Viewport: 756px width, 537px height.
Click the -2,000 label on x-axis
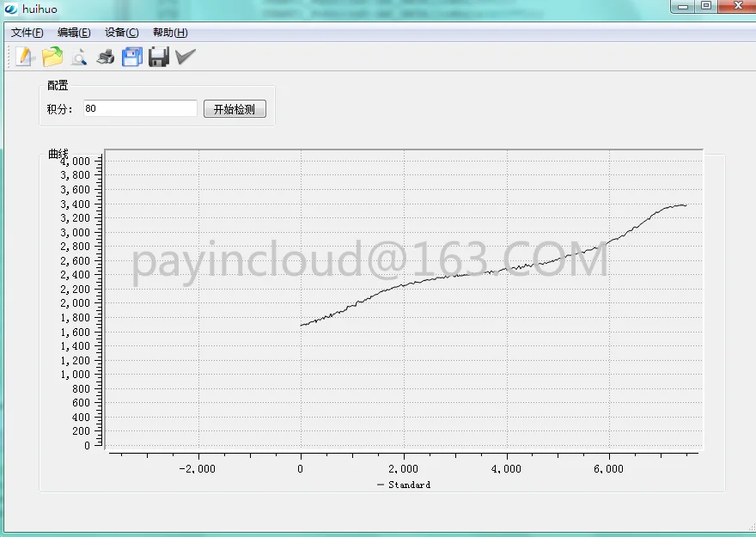(198, 468)
